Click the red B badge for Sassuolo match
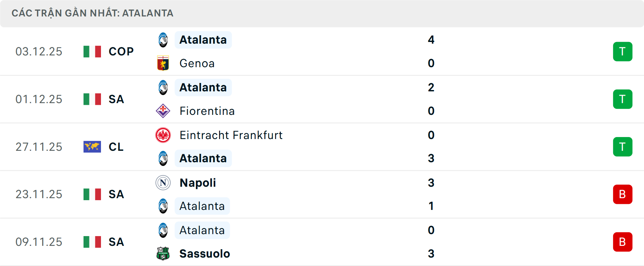The image size is (644, 266). pos(623,242)
